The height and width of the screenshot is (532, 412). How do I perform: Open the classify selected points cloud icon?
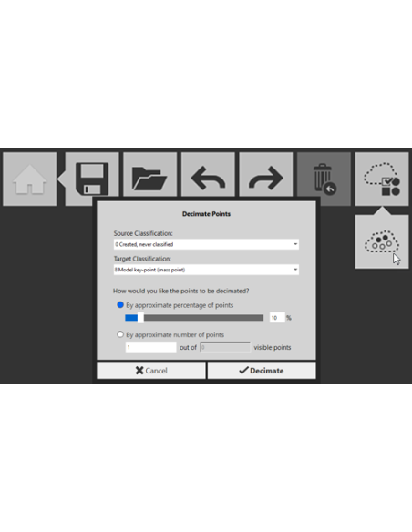click(x=382, y=179)
